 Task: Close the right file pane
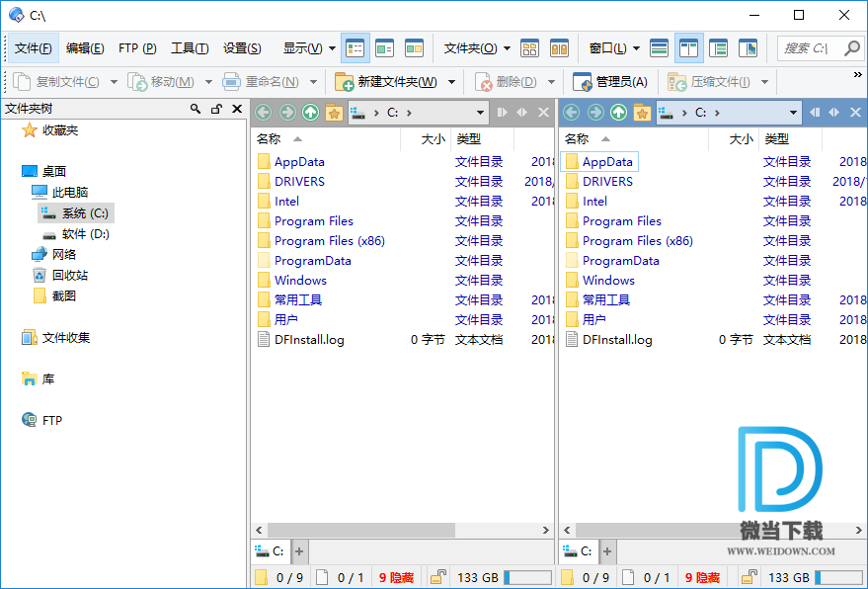(855, 113)
